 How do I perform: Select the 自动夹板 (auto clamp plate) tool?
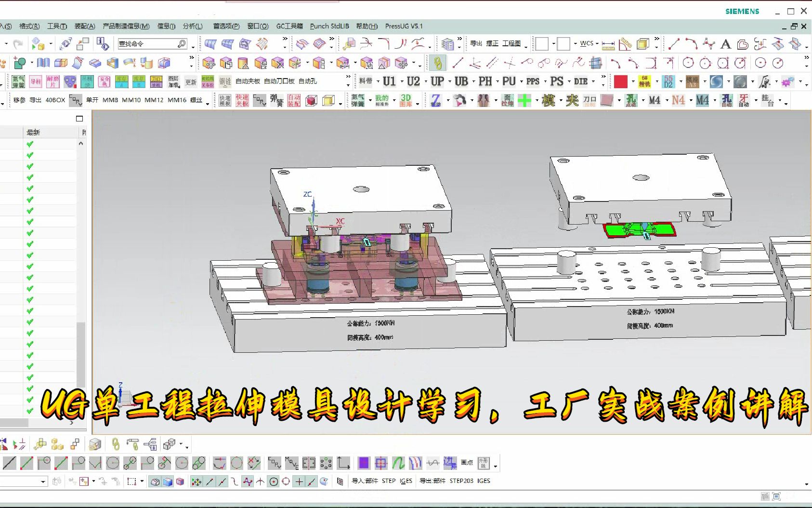point(248,81)
